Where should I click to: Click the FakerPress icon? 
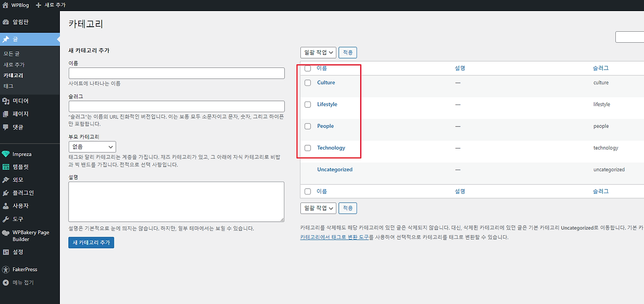pyautogui.click(x=6, y=270)
